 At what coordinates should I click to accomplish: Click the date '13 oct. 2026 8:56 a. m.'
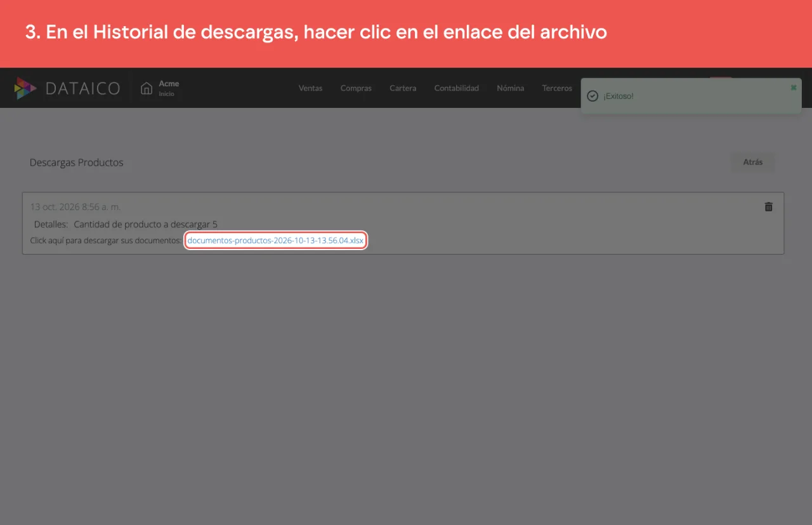(75, 207)
